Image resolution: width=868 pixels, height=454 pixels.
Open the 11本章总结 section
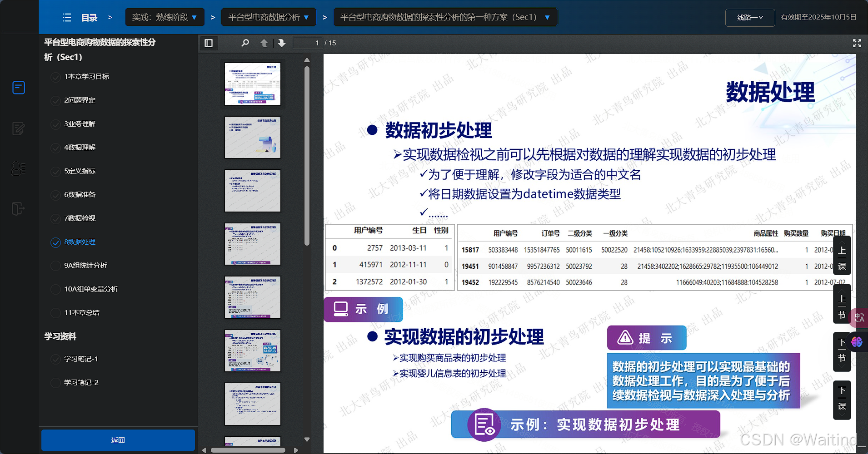pos(82,312)
